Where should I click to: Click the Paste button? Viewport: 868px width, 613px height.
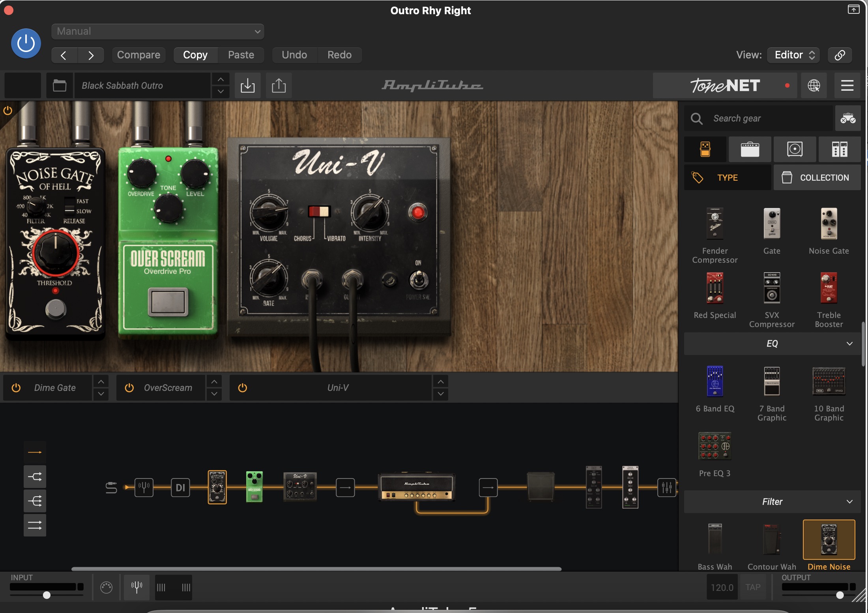coord(241,55)
